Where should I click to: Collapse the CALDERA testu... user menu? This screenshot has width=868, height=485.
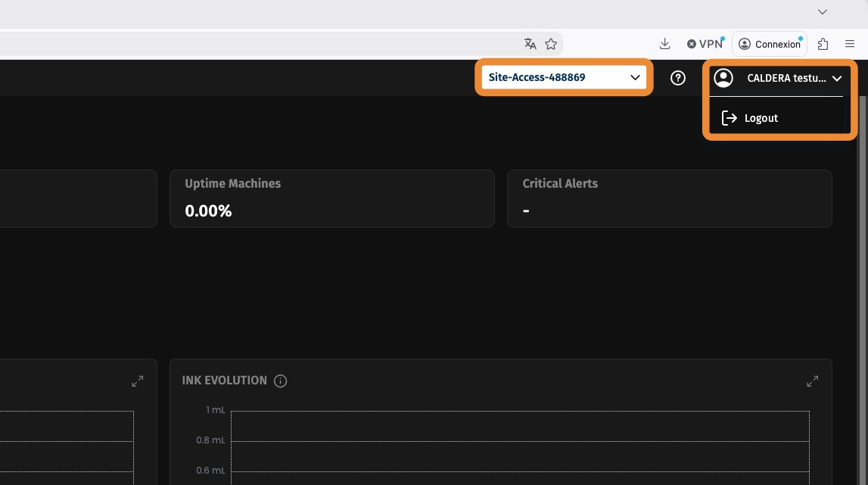[x=836, y=79]
